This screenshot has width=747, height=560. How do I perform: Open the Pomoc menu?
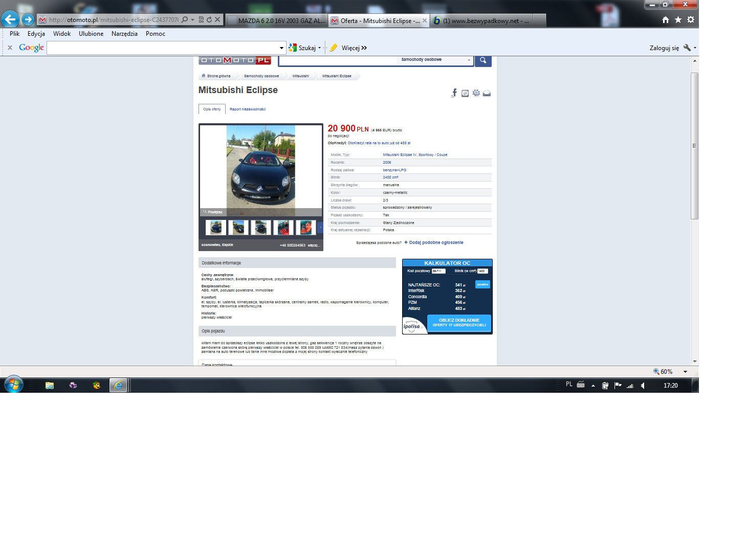(156, 34)
